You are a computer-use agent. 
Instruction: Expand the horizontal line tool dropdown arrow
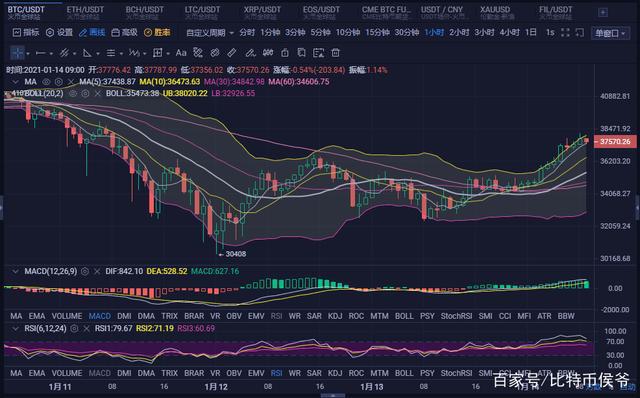51,53
